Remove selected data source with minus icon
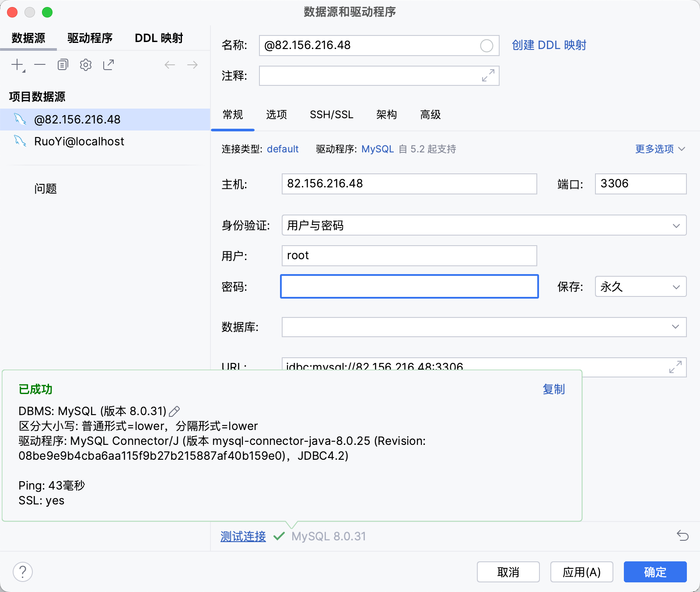 coord(40,65)
